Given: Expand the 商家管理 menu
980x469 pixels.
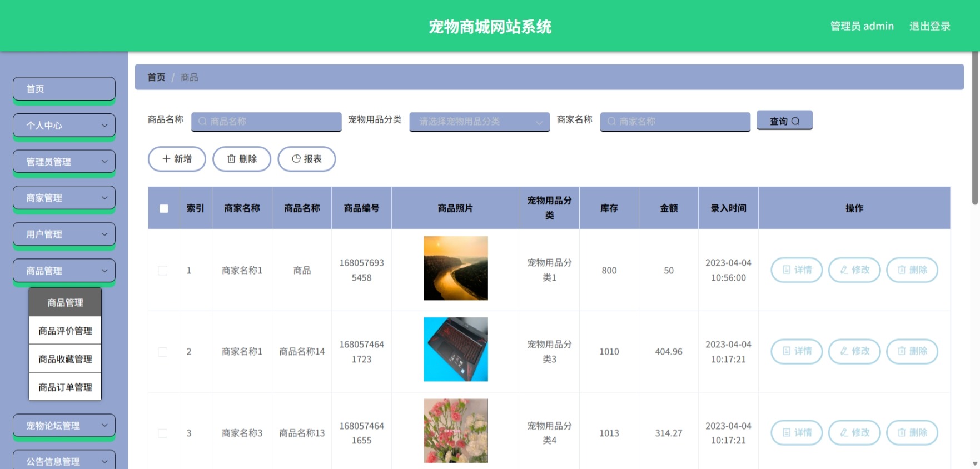Looking at the screenshot, I should point(64,198).
